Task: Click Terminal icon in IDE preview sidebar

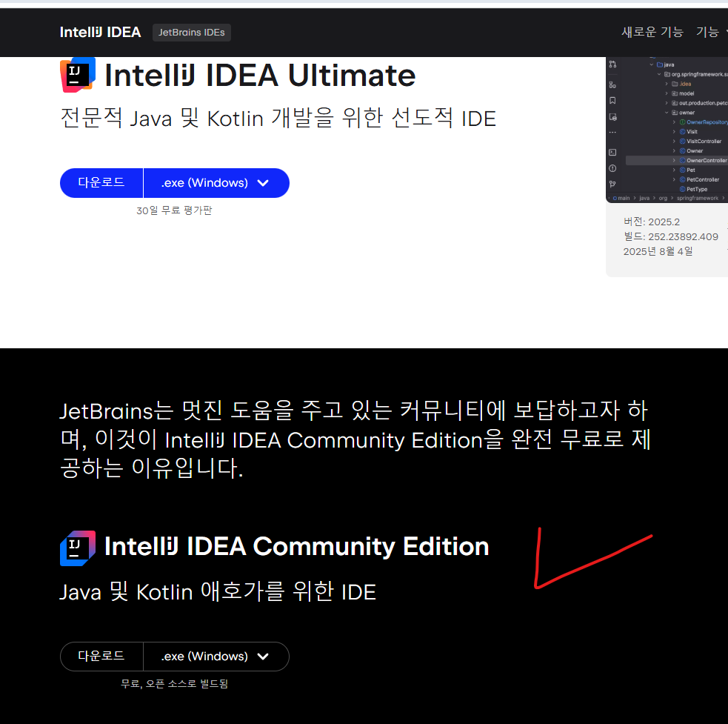Action: click(613, 153)
